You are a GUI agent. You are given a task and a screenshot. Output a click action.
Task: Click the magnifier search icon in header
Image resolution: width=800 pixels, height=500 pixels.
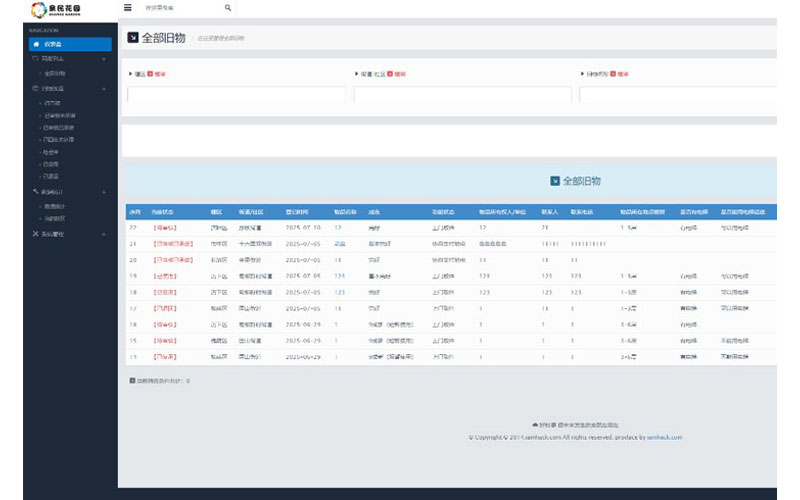[228, 8]
